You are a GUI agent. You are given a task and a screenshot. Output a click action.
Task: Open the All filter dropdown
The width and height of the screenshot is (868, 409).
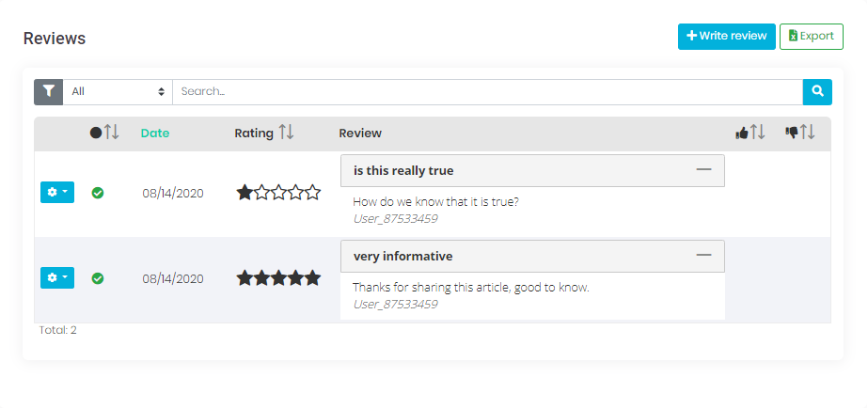[118, 91]
